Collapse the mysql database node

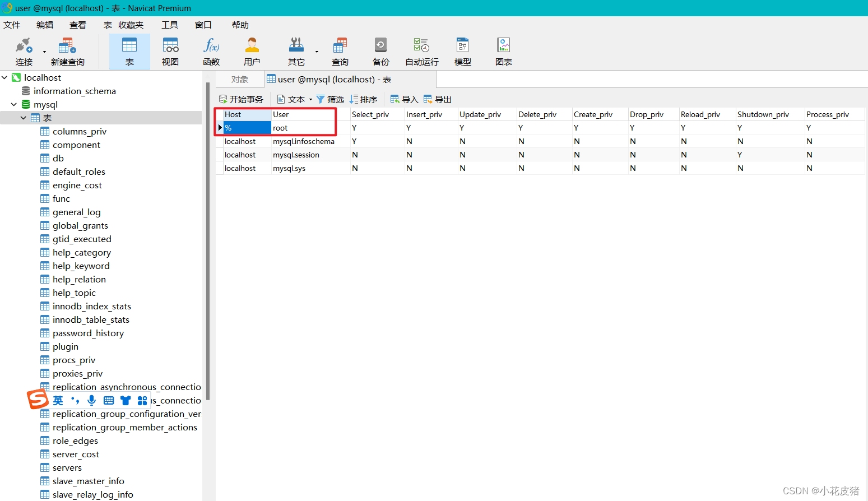tap(14, 104)
